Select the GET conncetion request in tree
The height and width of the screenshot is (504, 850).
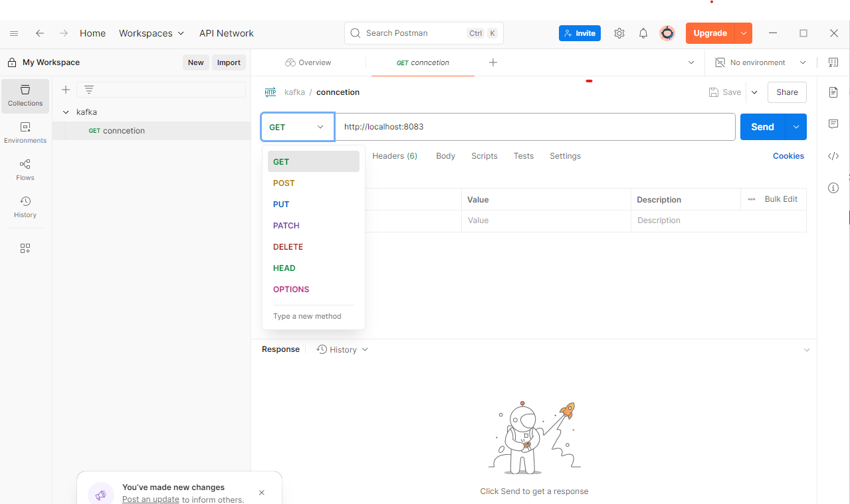pyautogui.click(x=152, y=131)
